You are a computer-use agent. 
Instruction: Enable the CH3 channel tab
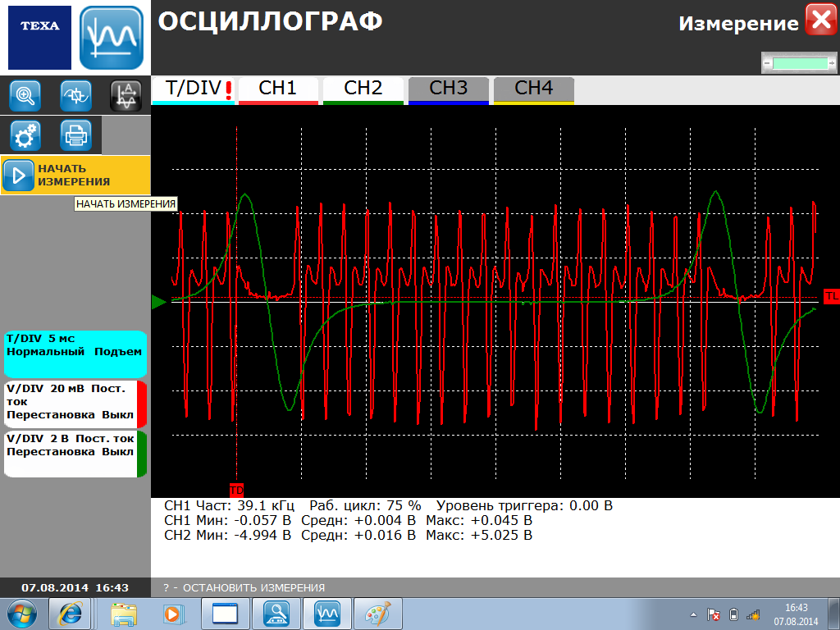click(448, 89)
